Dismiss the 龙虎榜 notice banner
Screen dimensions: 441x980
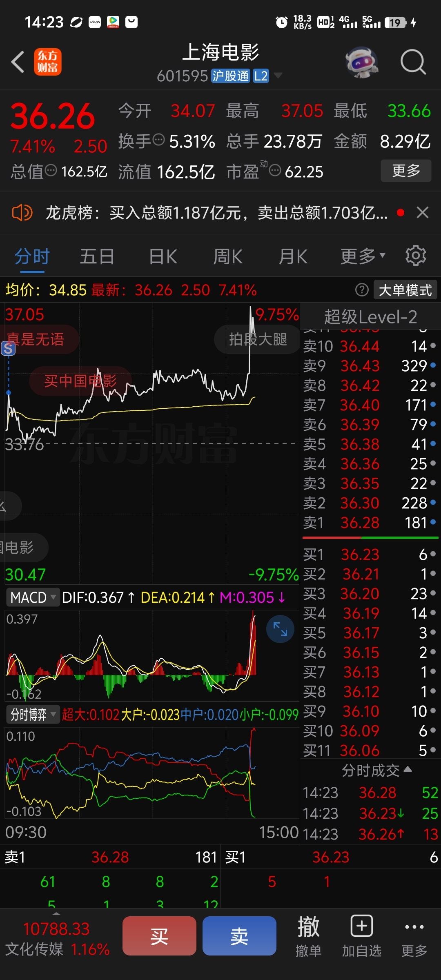tap(423, 212)
